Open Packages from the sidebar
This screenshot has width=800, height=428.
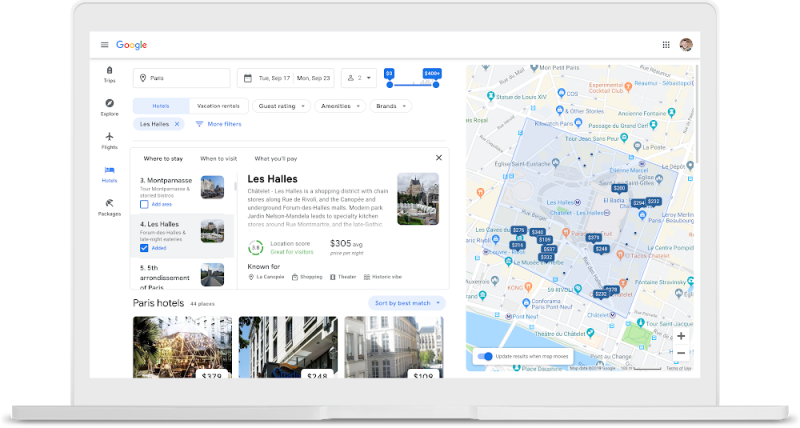pyautogui.click(x=109, y=206)
